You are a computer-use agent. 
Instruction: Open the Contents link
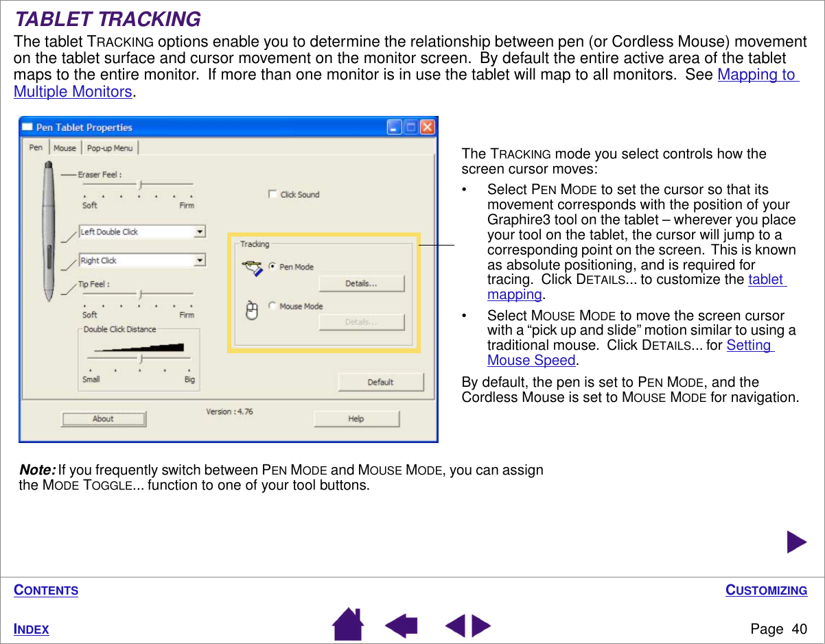click(46, 591)
